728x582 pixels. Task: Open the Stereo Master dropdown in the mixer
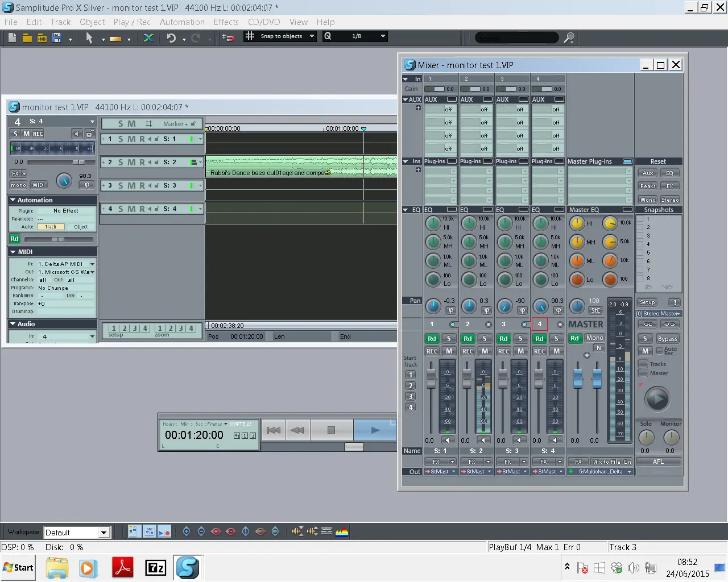click(659, 313)
